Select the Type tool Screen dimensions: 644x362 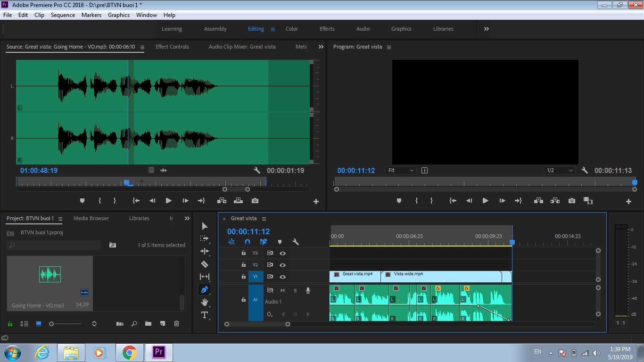[205, 315]
